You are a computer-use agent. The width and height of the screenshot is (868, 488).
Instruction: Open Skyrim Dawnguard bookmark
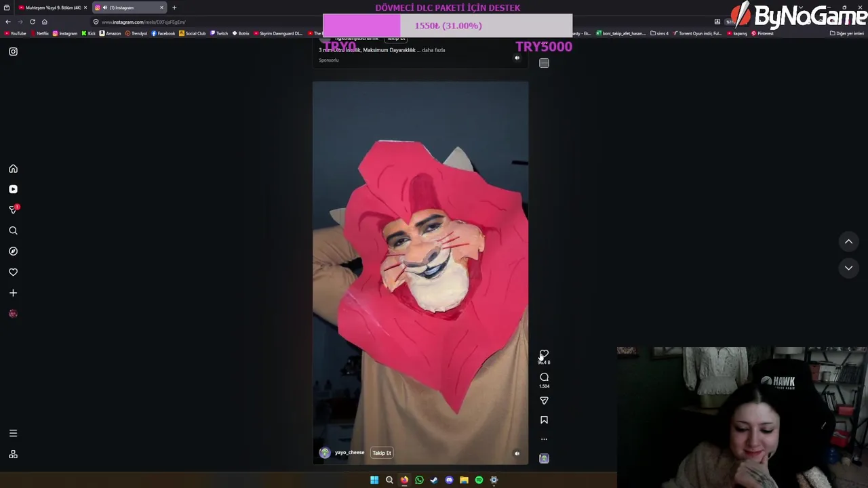point(278,33)
